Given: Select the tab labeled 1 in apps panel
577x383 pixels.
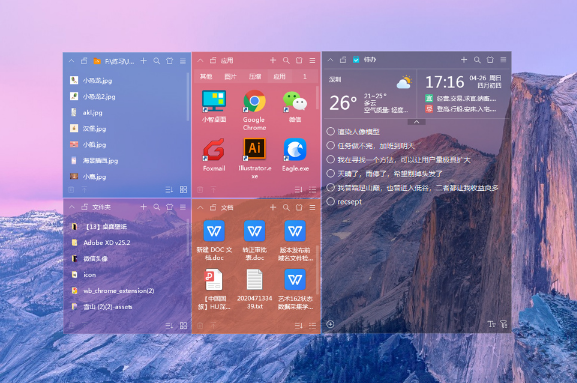Looking at the screenshot, I should [x=304, y=77].
